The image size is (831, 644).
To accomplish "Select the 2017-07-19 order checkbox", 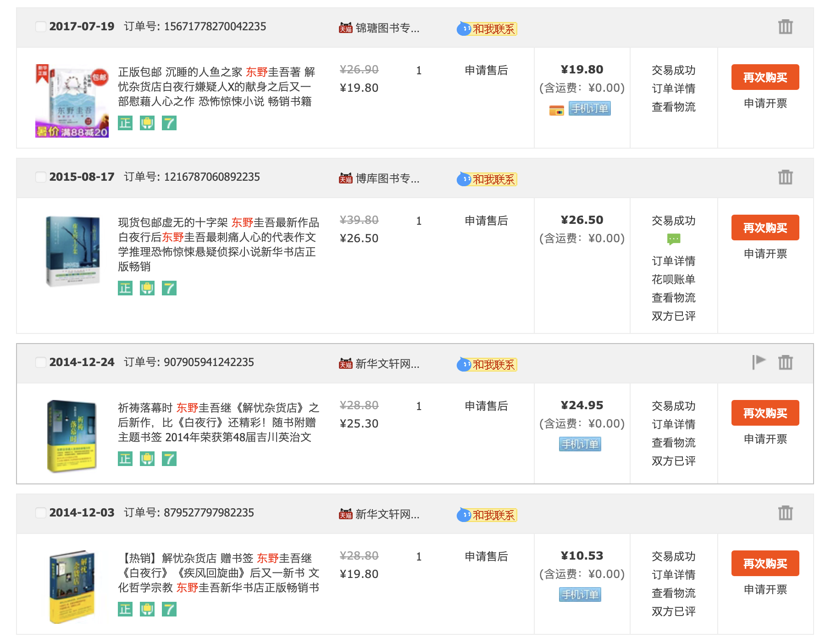I will pos(41,27).
